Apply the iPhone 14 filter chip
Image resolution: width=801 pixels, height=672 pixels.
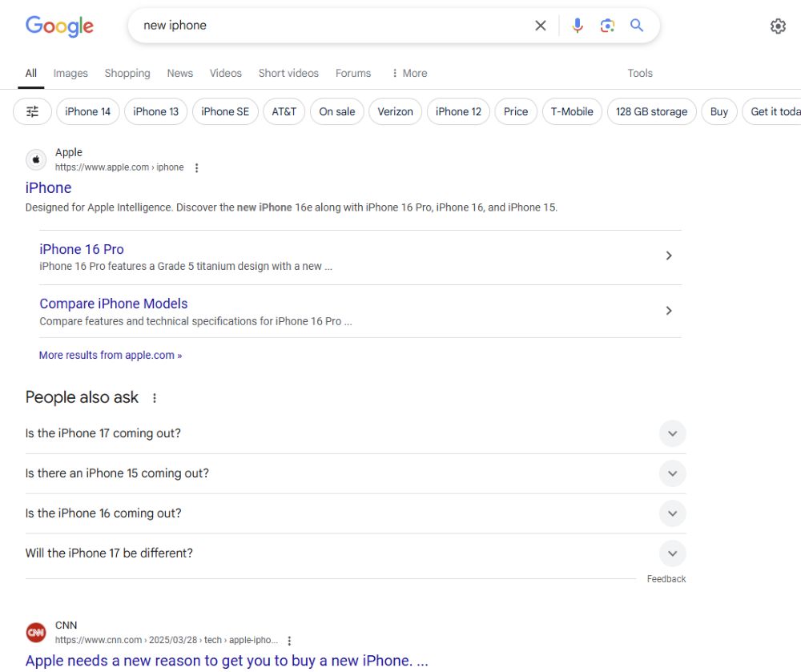(88, 111)
